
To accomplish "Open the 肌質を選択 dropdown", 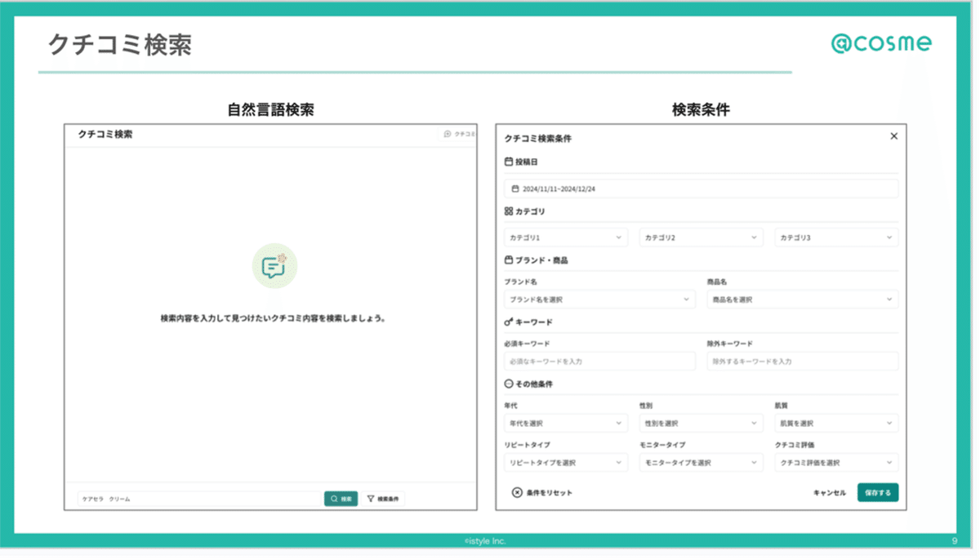I will point(836,424).
